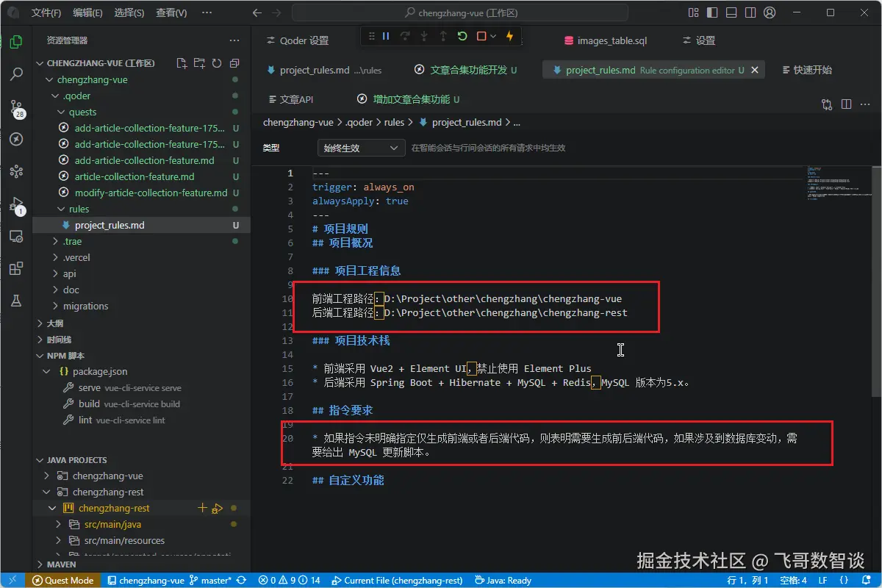This screenshot has width=882, height=588.
Task: Open the Testing flask view
Action: click(x=15, y=301)
